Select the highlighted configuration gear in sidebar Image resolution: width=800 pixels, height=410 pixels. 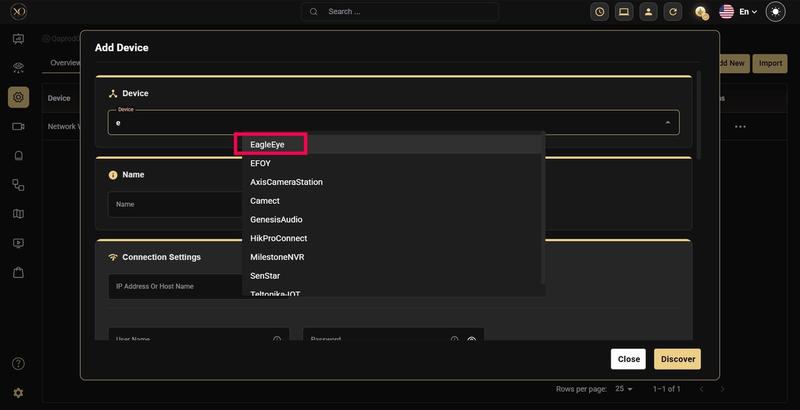[18, 97]
